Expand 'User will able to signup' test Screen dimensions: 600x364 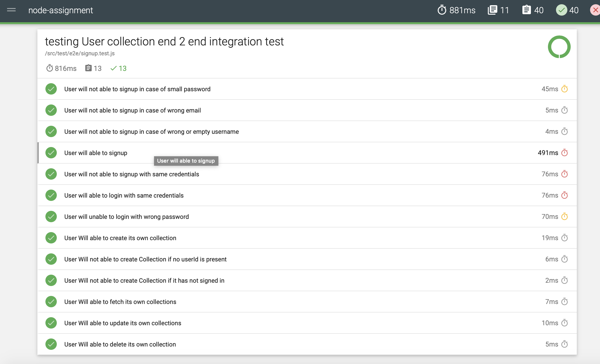coord(96,153)
